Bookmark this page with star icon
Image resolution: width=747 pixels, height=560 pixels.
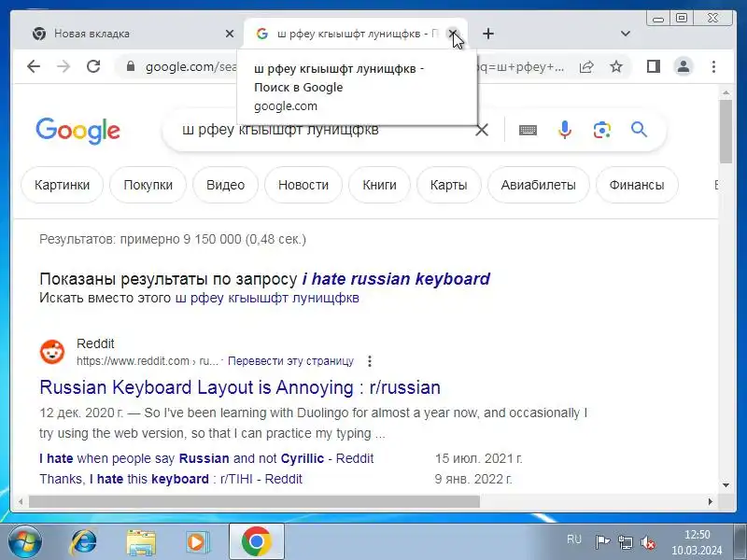point(616,66)
